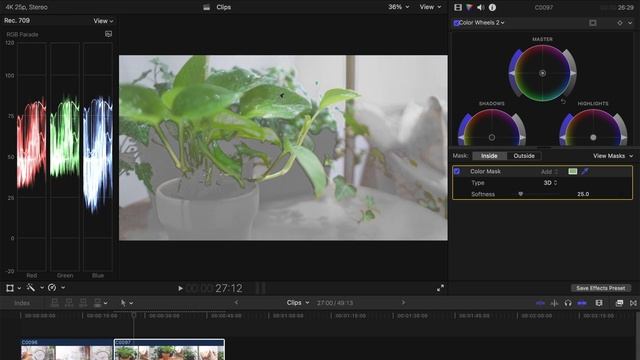
Task: Click the Highlights wheel color puck
Action: point(593,138)
